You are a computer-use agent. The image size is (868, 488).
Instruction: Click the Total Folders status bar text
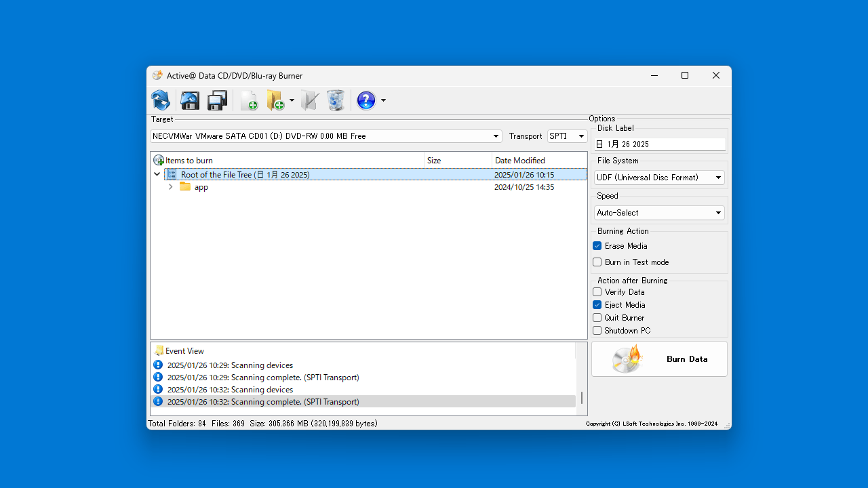pyautogui.click(x=262, y=424)
